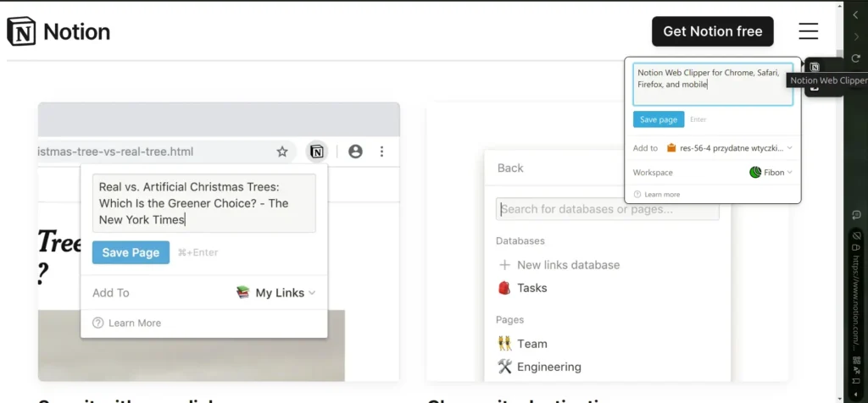Click the title text box in the mockup popup
Image resolution: width=868 pixels, height=403 pixels.
[204, 203]
